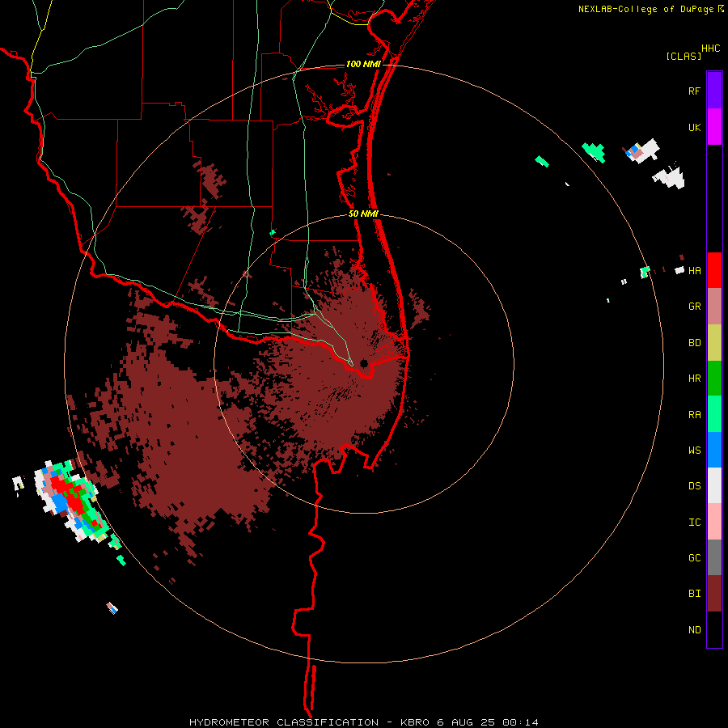728x728 pixels.
Task: Click the "00:14" timestamp
Action: (520, 722)
